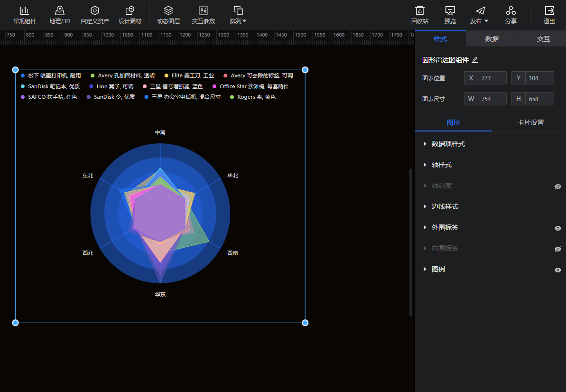The image size is (566, 392).
Task: Toggle visibility eye for 图例
Action: (558, 270)
